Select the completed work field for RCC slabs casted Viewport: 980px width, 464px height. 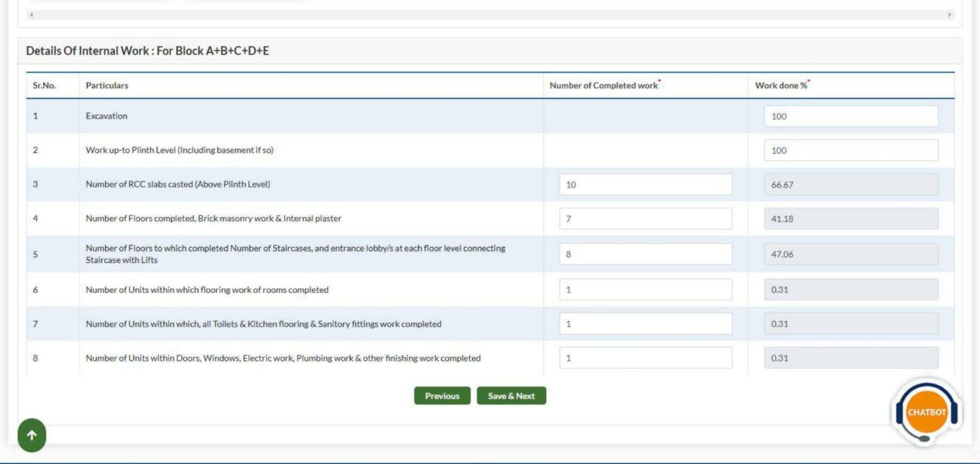[x=645, y=184]
